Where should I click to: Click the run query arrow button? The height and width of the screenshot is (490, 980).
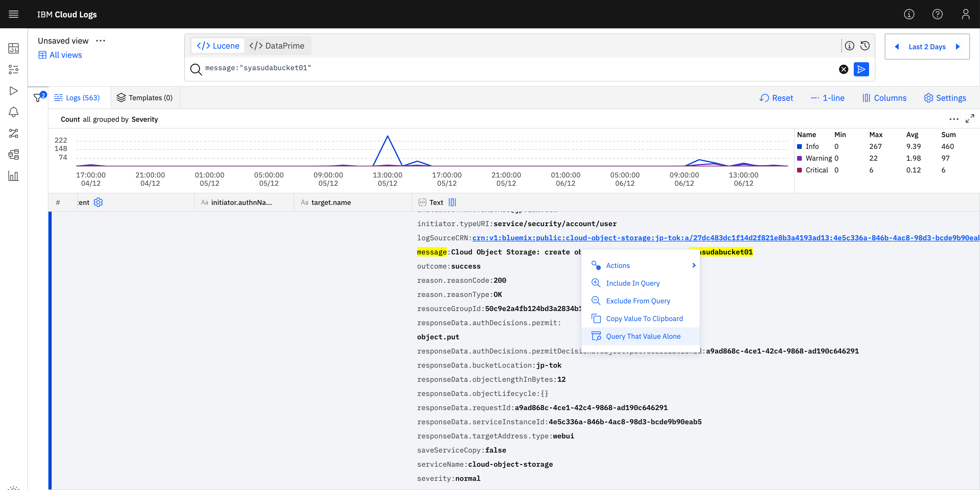click(861, 69)
